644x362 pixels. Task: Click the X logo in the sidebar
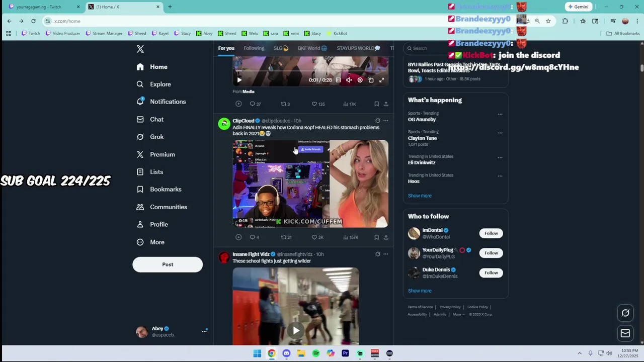click(x=140, y=49)
